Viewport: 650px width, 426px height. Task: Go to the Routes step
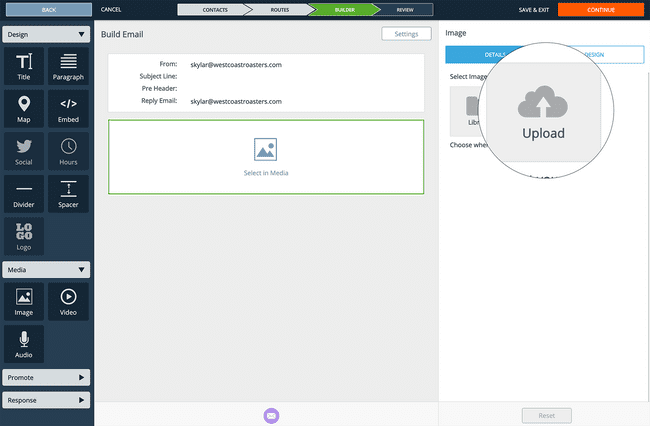pos(279,10)
